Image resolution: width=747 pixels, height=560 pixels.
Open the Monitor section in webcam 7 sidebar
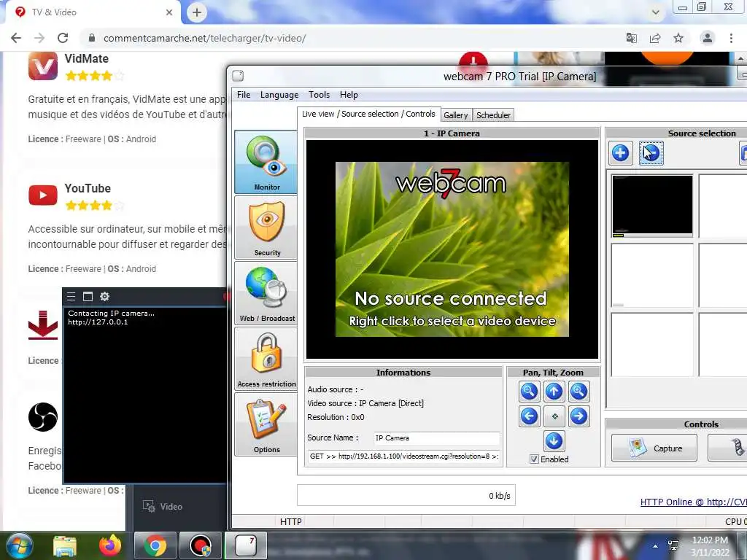coord(266,162)
